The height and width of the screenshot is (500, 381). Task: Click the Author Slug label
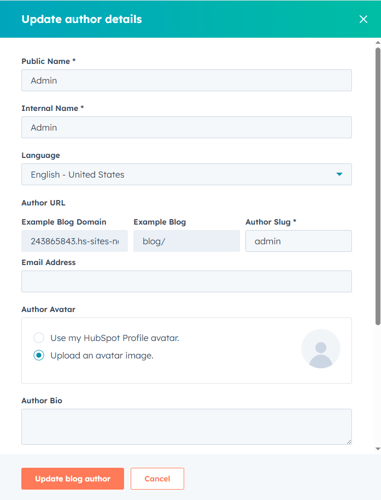(271, 222)
